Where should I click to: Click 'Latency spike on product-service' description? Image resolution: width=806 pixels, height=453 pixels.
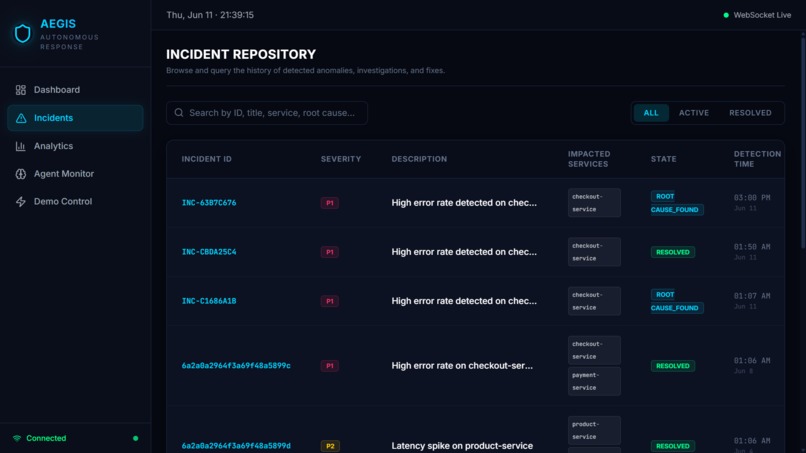click(462, 446)
